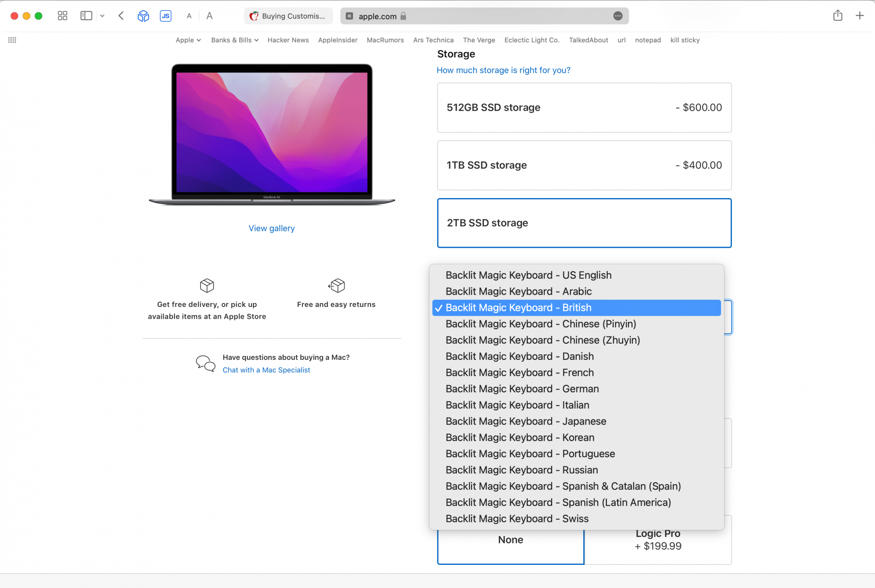Open the tab overview grid icon

point(63,16)
